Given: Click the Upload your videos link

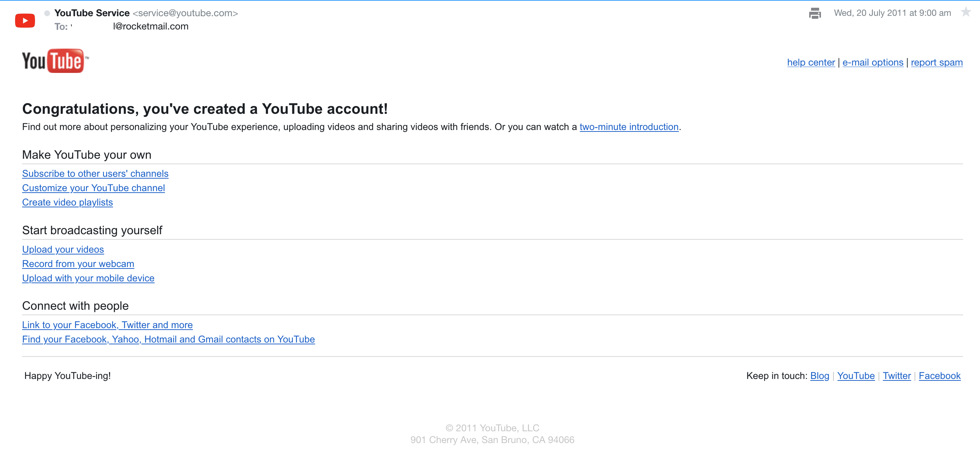Looking at the screenshot, I should pos(63,250).
